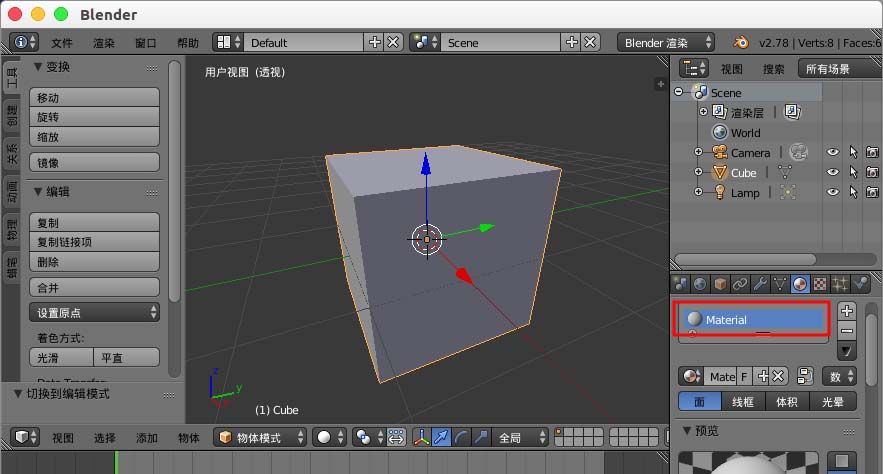Image resolution: width=883 pixels, height=474 pixels.
Task: Open the 物体 menu
Action: pyautogui.click(x=189, y=437)
